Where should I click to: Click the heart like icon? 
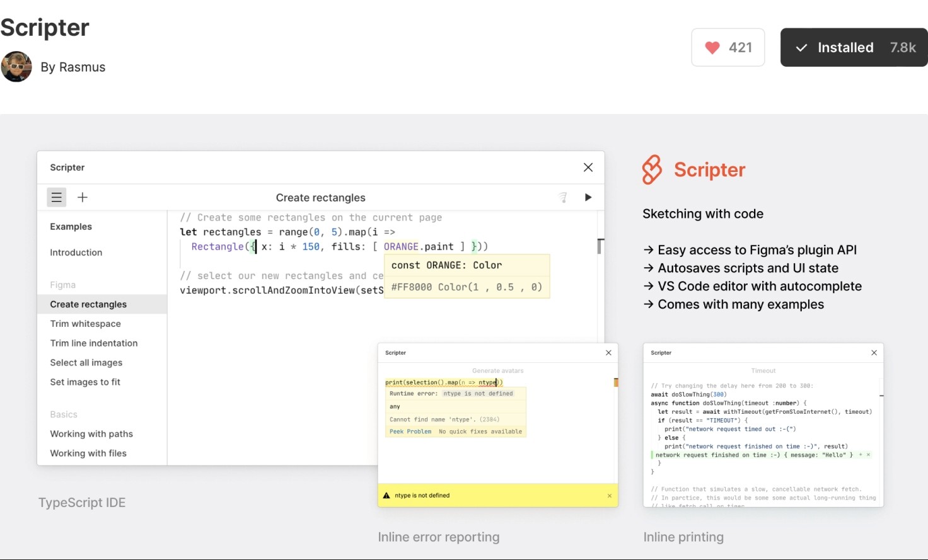point(712,48)
